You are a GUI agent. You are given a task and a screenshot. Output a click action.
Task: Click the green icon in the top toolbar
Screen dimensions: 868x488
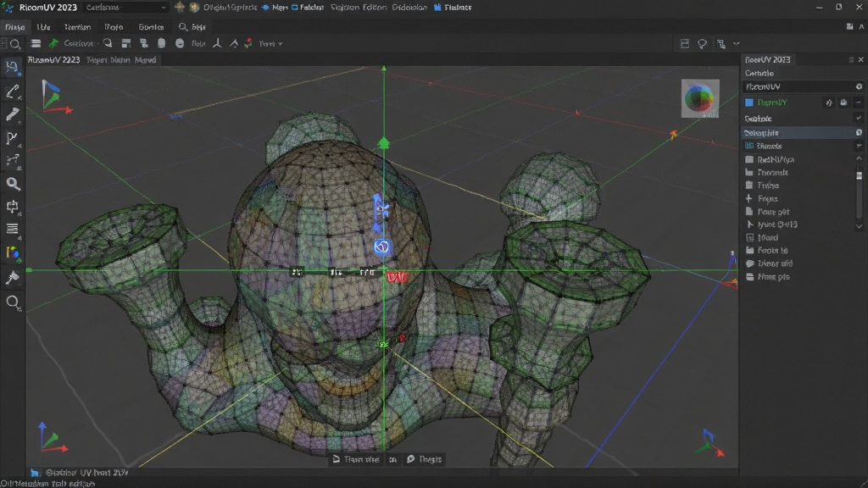click(53, 43)
